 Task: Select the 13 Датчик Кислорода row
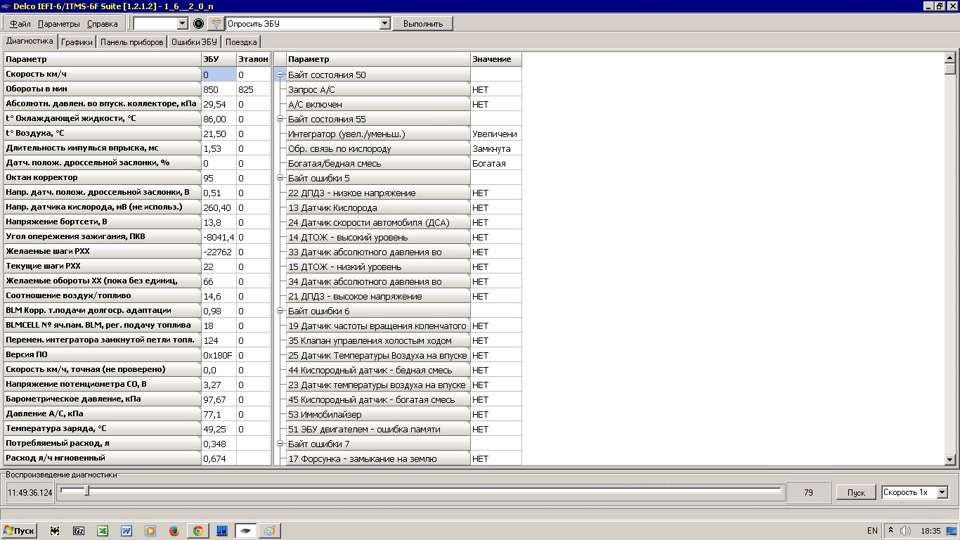coord(403,208)
